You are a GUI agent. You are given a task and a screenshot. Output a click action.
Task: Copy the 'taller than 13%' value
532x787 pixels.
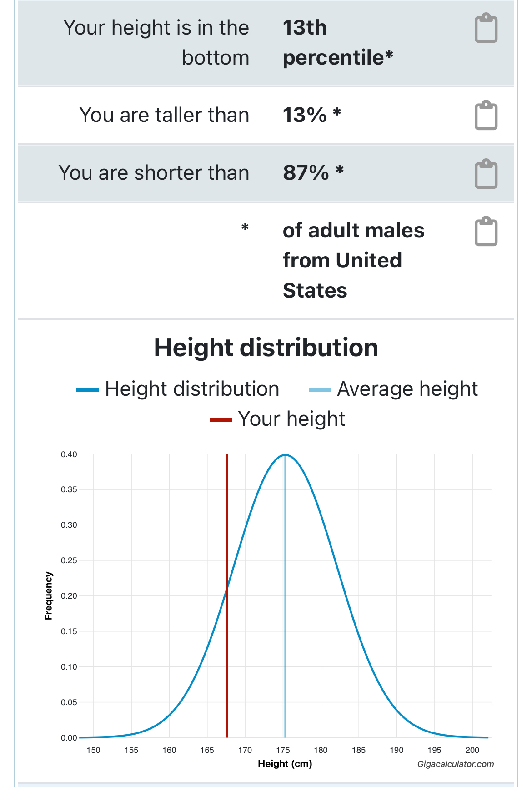[486, 115]
